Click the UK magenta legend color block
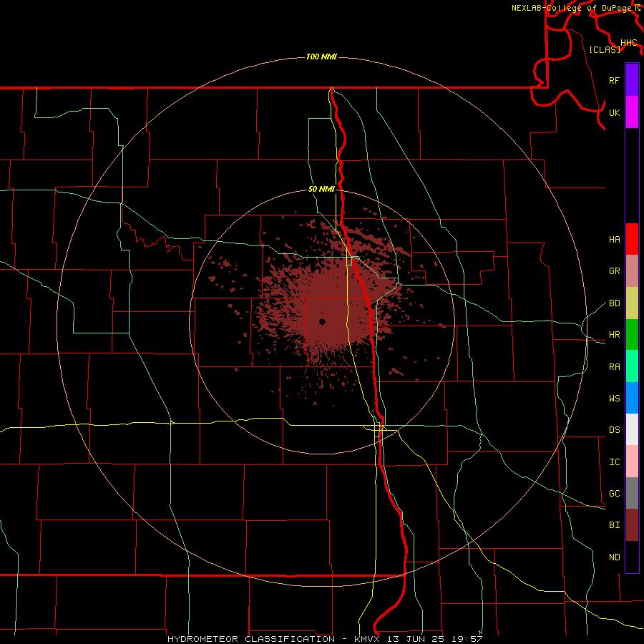The image size is (644, 644). click(x=632, y=112)
